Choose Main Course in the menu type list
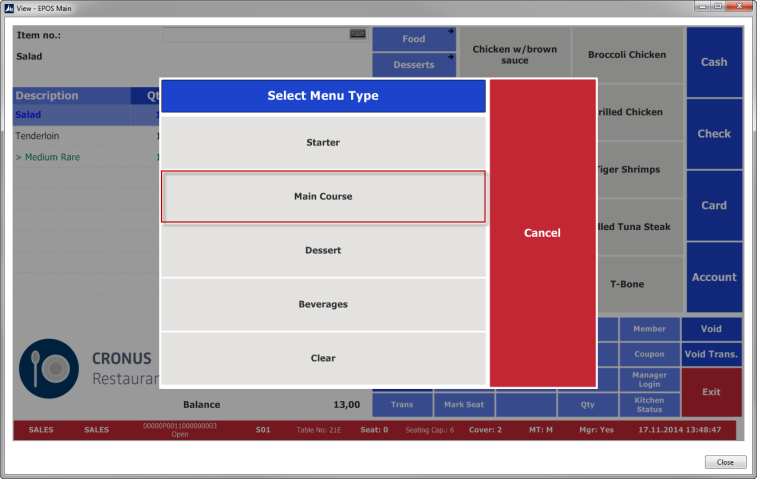Screen dimensions: 757x479 [323, 197]
